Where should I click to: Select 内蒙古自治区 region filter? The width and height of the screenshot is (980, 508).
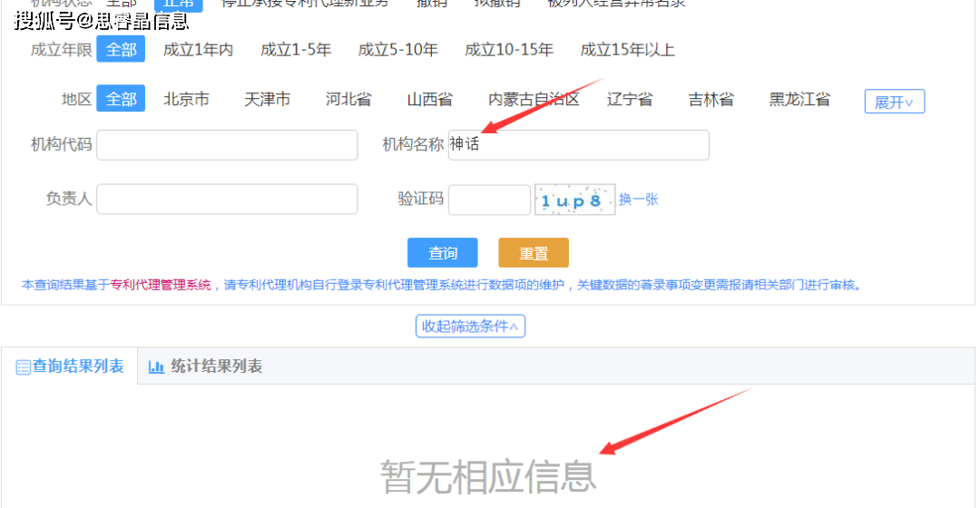(534, 100)
